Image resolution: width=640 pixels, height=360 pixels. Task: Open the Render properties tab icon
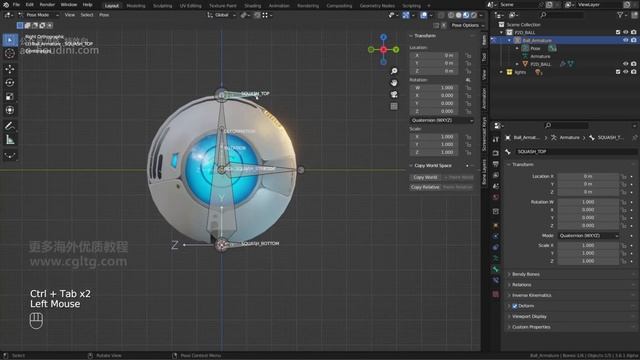[x=496, y=153]
